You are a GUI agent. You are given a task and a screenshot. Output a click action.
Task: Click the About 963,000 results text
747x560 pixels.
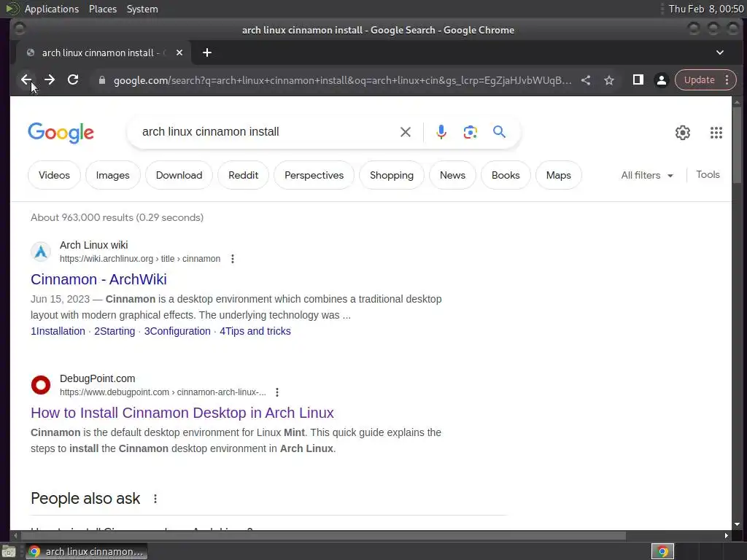click(117, 217)
